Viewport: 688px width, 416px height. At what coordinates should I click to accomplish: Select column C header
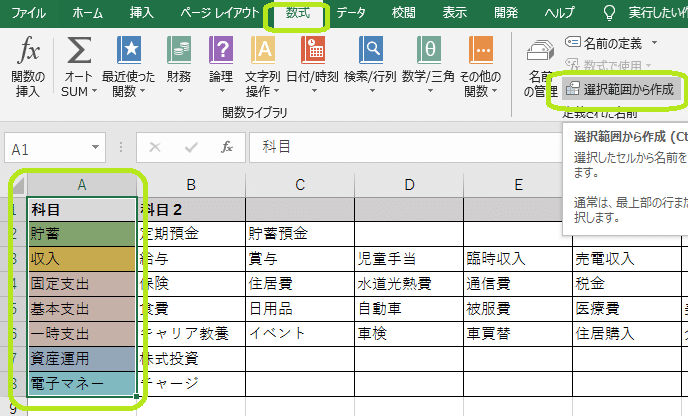[x=300, y=185]
